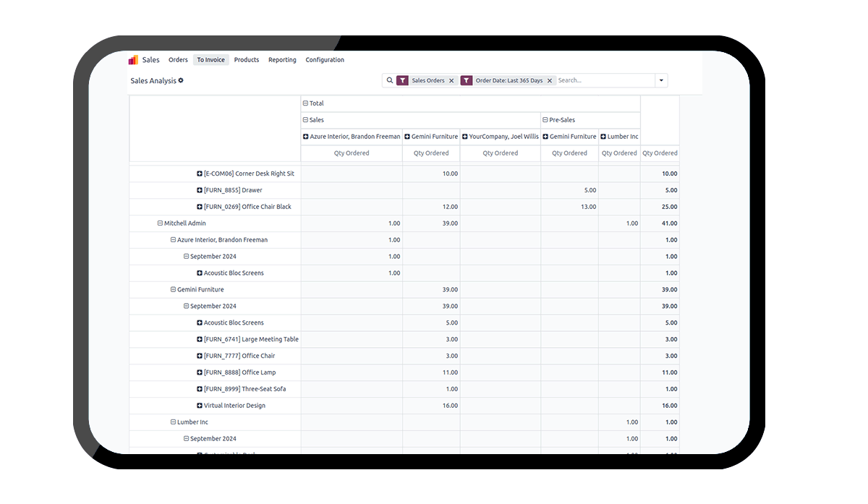
Task: Sort by the Total Qty Ordered column
Action: click(x=660, y=153)
